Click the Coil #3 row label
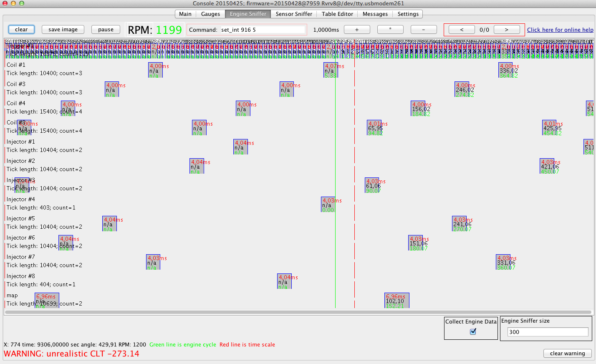Image resolution: width=596 pixels, height=364 pixels. (16, 84)
